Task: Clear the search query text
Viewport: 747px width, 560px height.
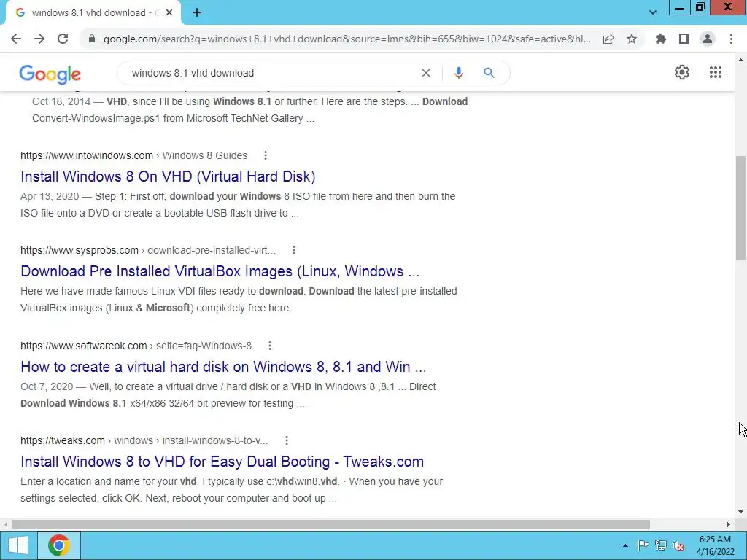Action: (x=426, y=73)
